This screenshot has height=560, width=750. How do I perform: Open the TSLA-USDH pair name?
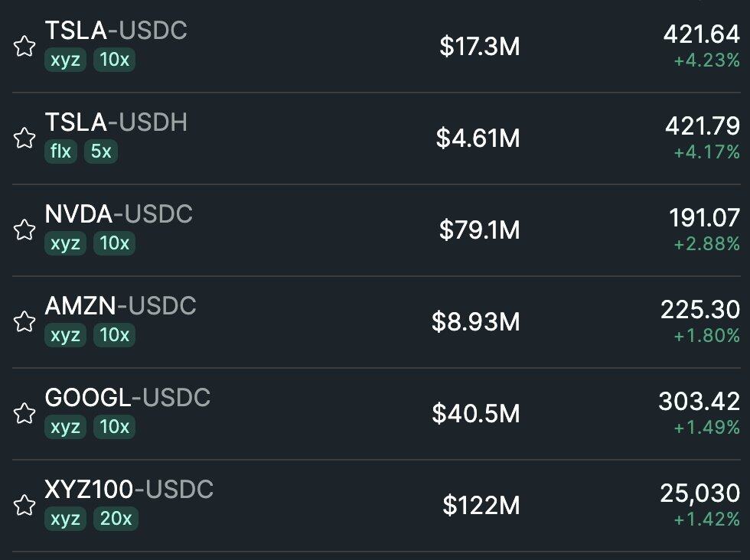[116, 122]
